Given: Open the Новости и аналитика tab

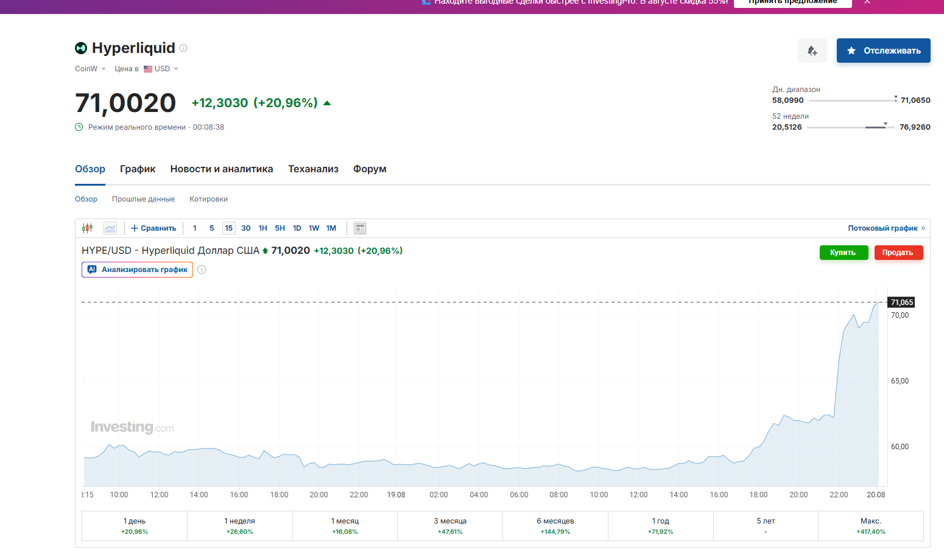Looking at the screenshot, I should click(x=222, y=169).
